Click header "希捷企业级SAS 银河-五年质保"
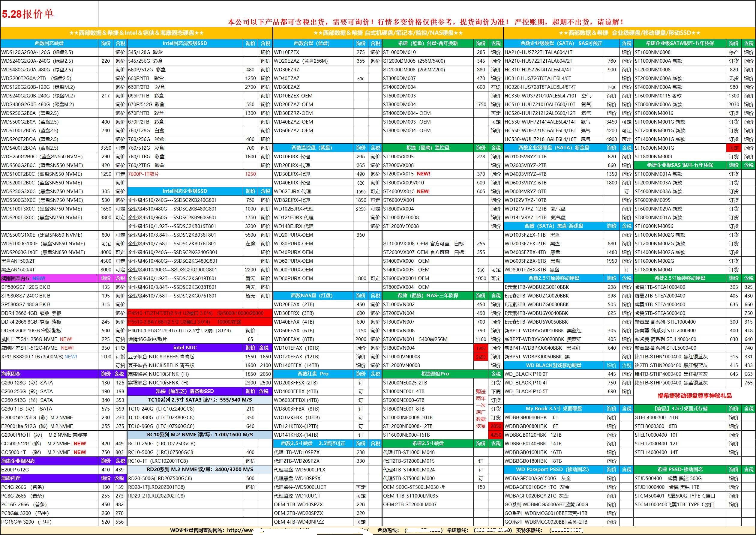The image size is (756, 535). tap(679, 165)
